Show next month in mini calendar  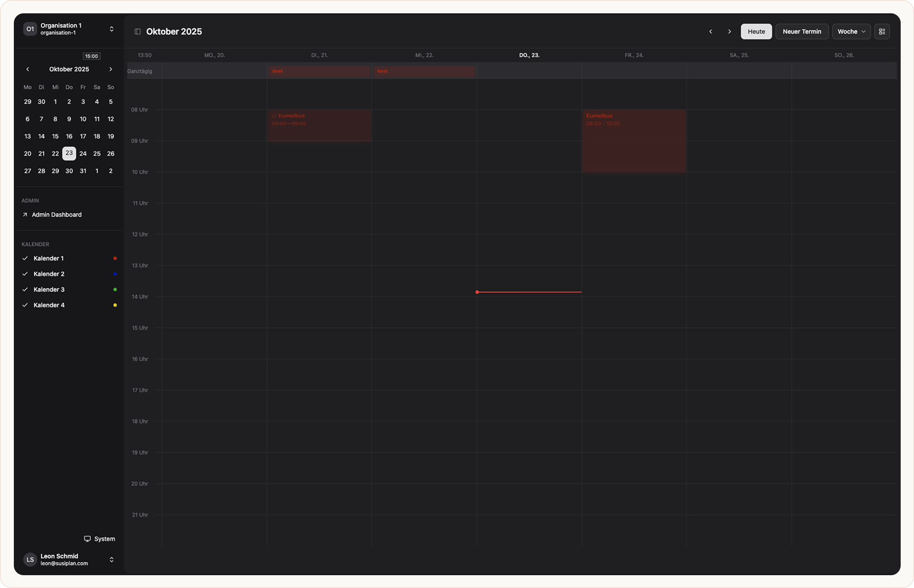110,69
